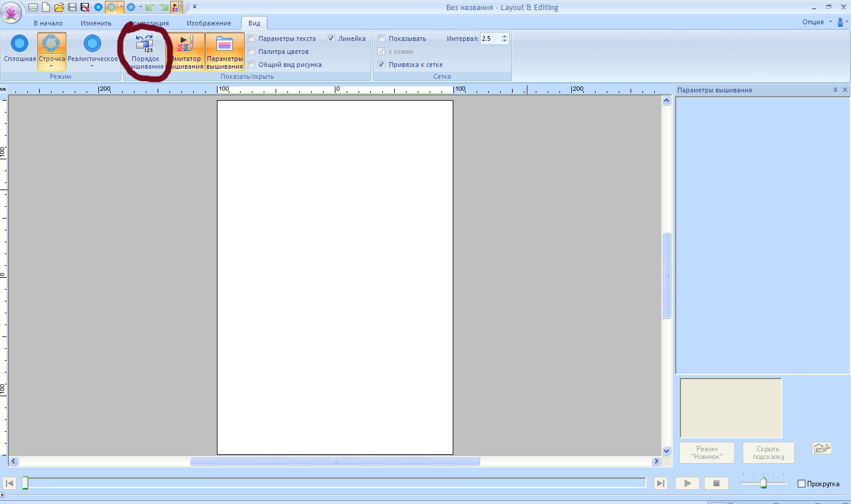Open the Опция dropdown menu
Image resolution: width=851 pixels, height=504 pixels.
point(817,22)
